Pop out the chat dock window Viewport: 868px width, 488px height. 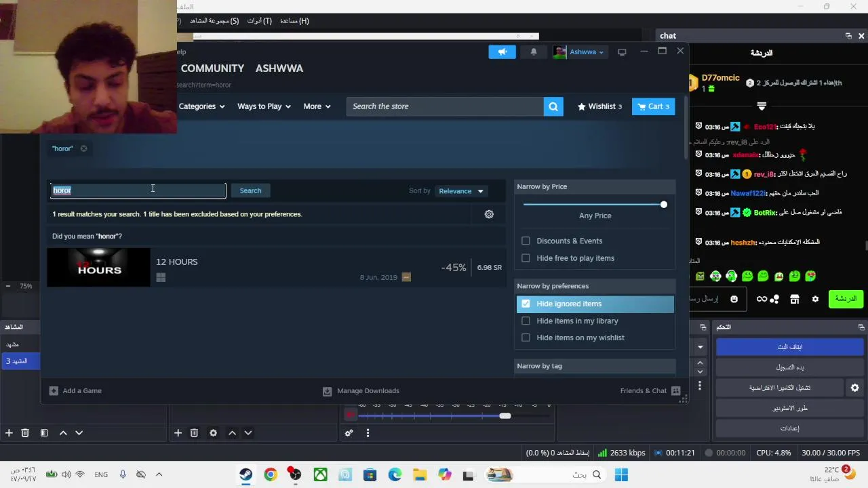848,36
